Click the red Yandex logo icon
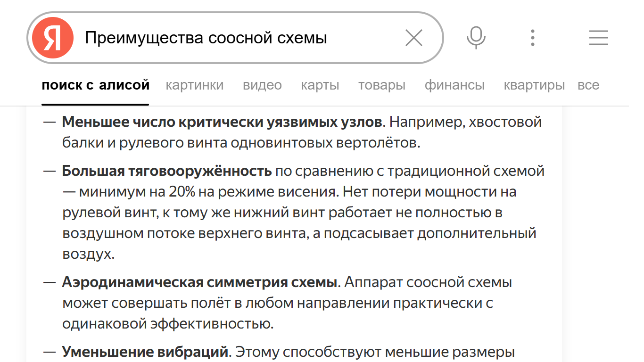The image size is (644, 362). pyautogui.click(x=52, y=38)
